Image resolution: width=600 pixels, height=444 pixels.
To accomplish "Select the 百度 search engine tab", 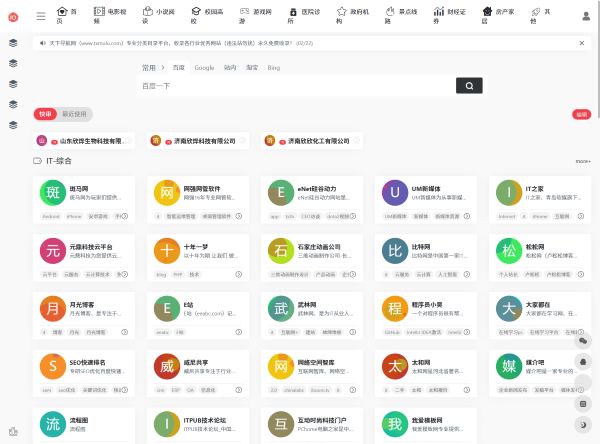I will (x=179, y=68).
